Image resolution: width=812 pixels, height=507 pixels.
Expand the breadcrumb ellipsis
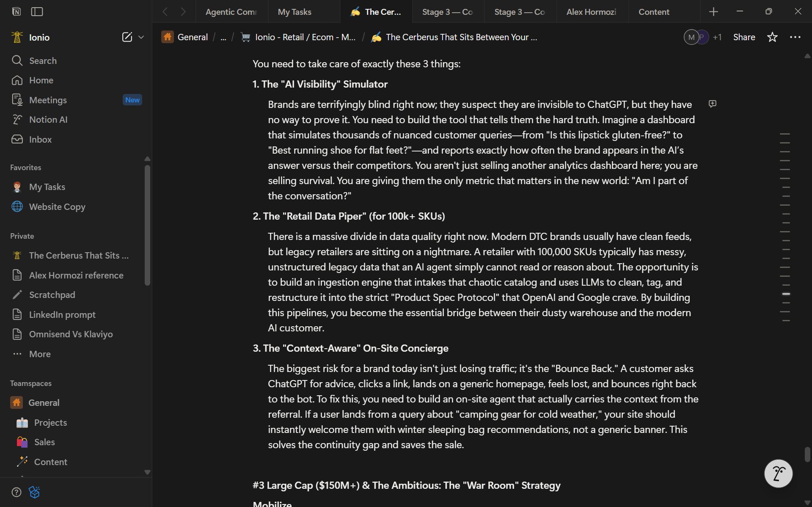coord(223,37)
